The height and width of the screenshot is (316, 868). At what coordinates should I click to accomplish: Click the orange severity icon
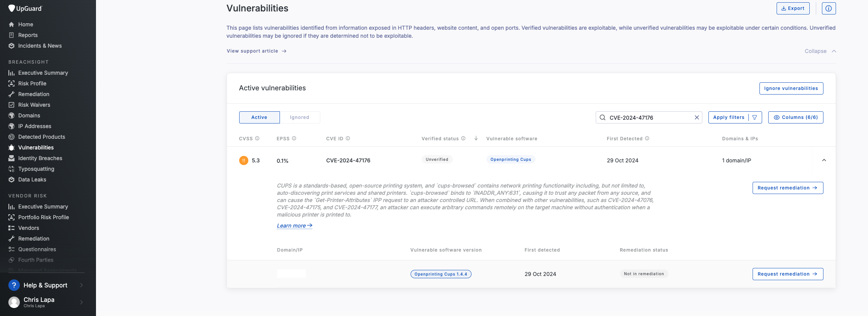coord(244,160)
